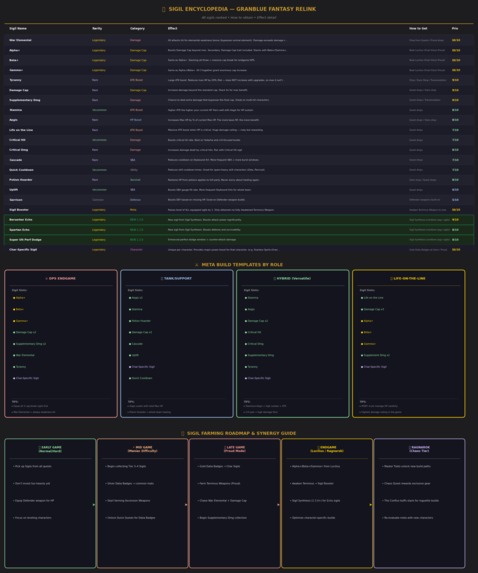Image resolution: width=478 pixels, height=573 pixels.
Task: Select the Quick Cooldown sigil name cell
Action: coord(21,170)
